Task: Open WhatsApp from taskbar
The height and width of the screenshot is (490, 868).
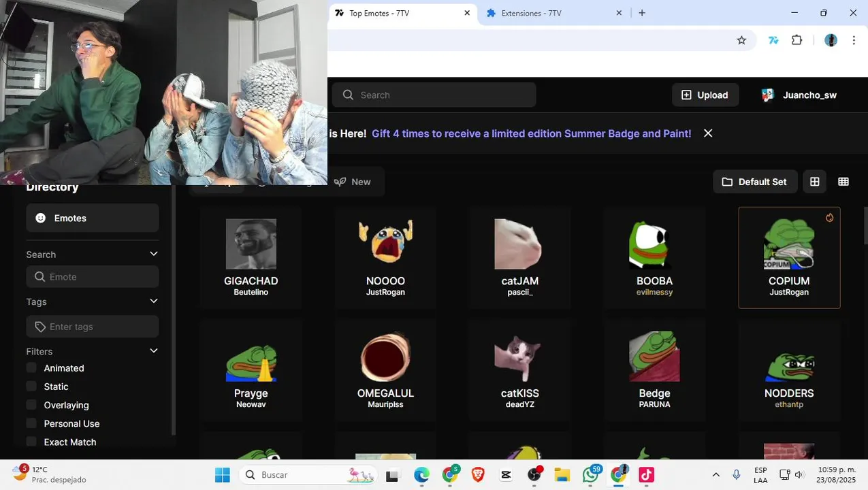Action: pos(590,475)
